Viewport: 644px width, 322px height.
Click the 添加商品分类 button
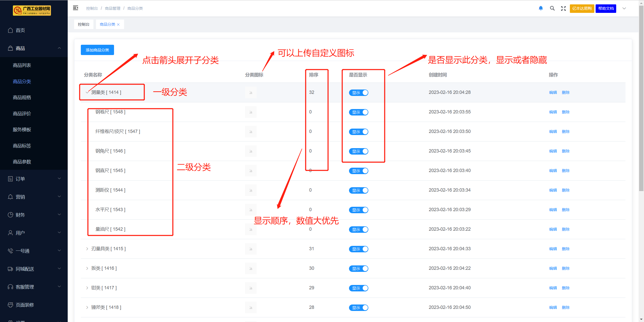pos(97,50)
